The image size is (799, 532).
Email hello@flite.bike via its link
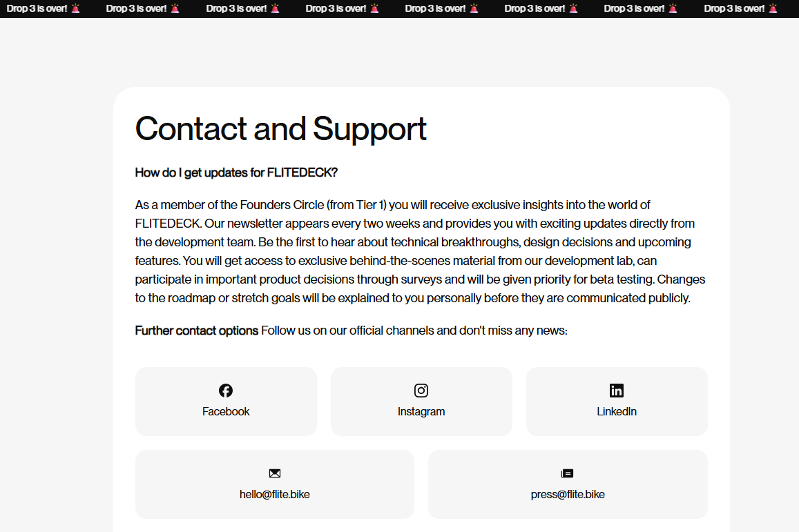(x=275, y=495)
